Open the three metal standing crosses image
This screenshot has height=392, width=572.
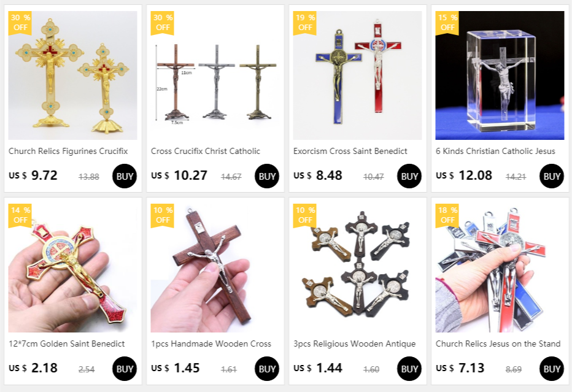click(215, 75)
